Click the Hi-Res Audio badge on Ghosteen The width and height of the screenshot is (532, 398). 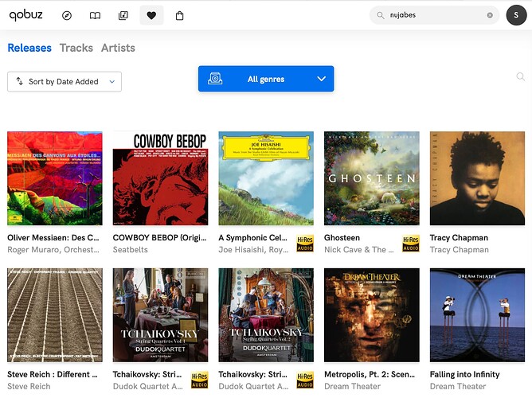click(410, 244)
